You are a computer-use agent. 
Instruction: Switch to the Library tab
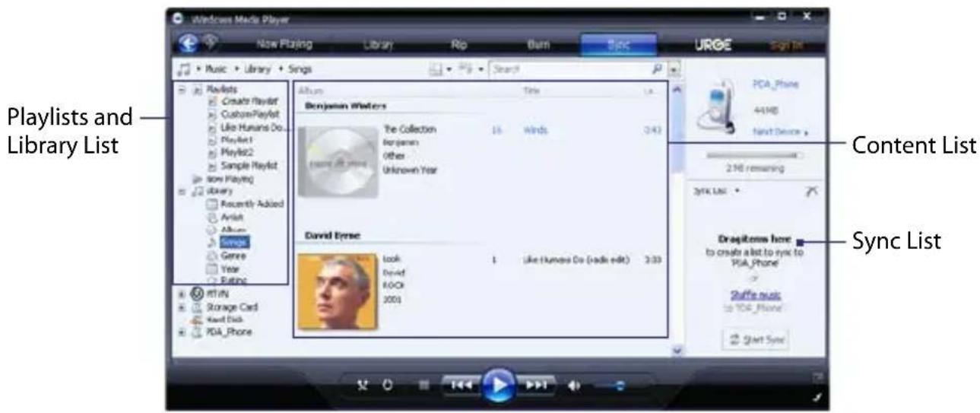tap(378, 46)
